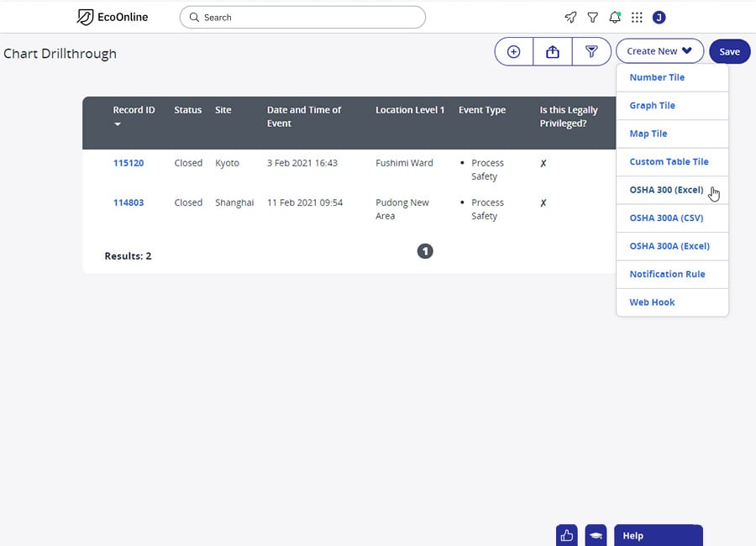Choose Graph Tile from the menu
This screenshot has width=756, height=546.
(x=652, y=106)
